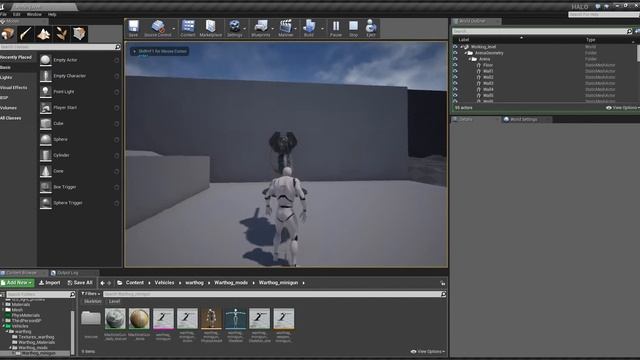This screenshot has width=640, height=360.
Task: Open the Settings dropdown arrow
Action: (245, 29)
